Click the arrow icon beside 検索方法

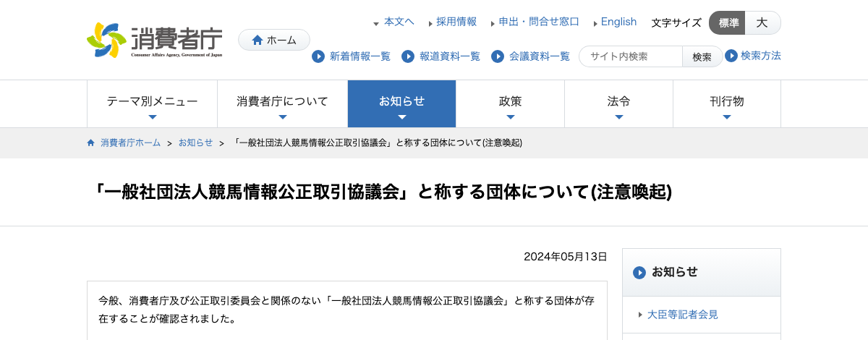[731, 56]
